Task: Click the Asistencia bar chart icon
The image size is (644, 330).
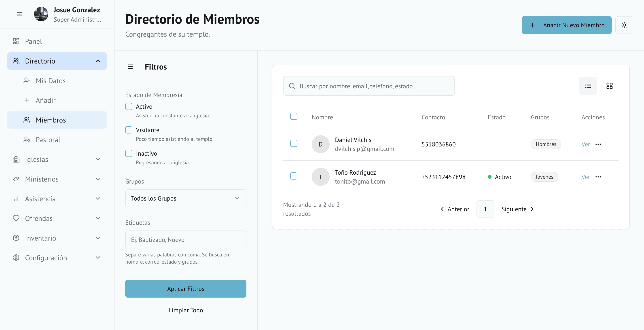Action: click(16, 199)
